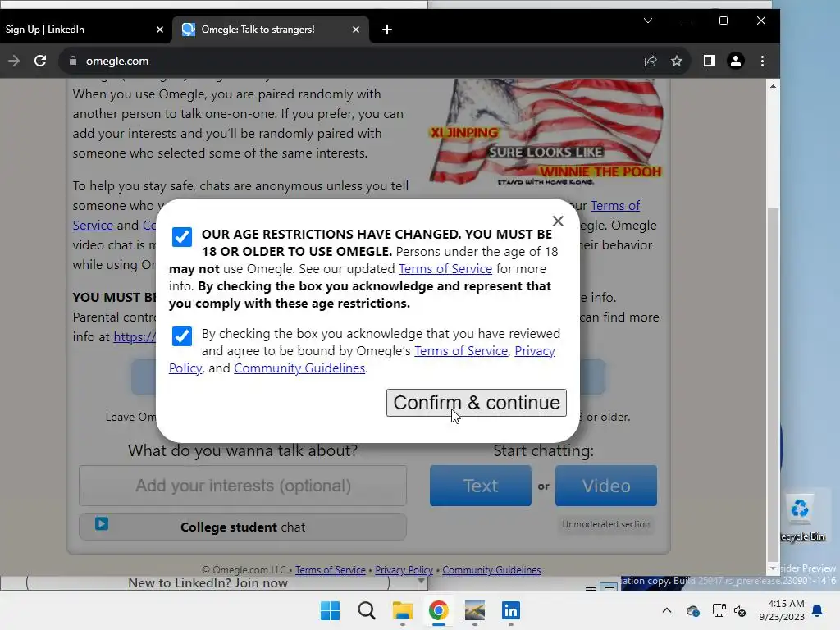Reload the Omegle page
Screen dimensions: 840x630
(40, 61)
